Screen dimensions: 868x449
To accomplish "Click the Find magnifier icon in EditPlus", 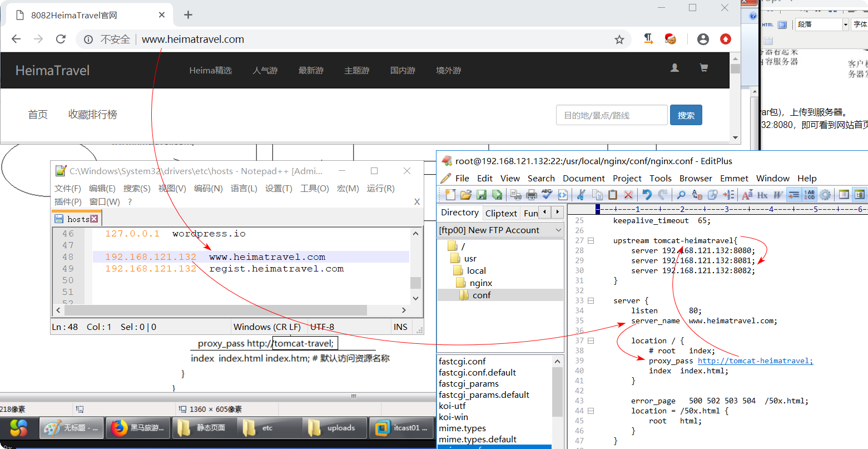I will (681, 195).
